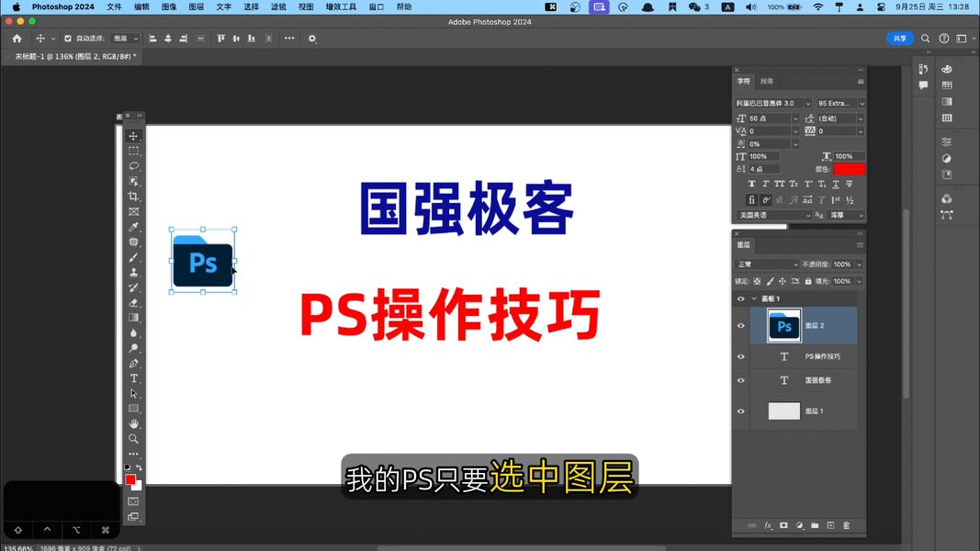Toggle strikethrough text style button
980x551 pixels.
[x=850, y=184]
